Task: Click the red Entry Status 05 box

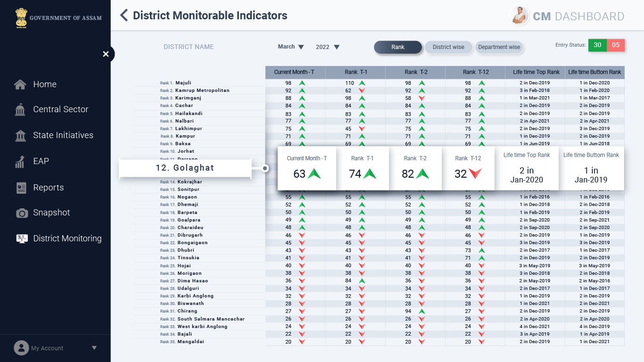Action: 616,45
